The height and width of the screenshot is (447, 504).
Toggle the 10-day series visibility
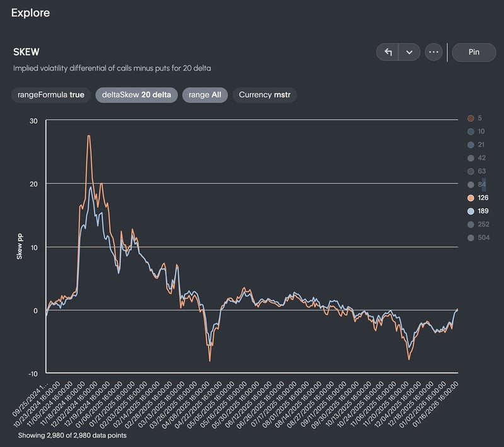(x=471, y=131)
